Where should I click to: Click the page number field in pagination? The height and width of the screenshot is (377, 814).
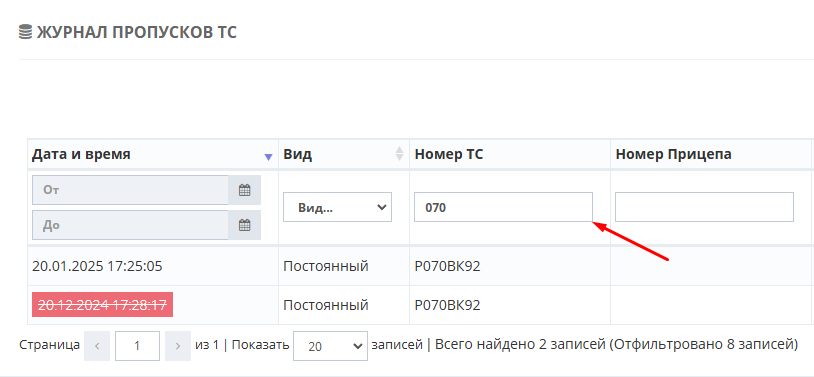coord(137,346)
